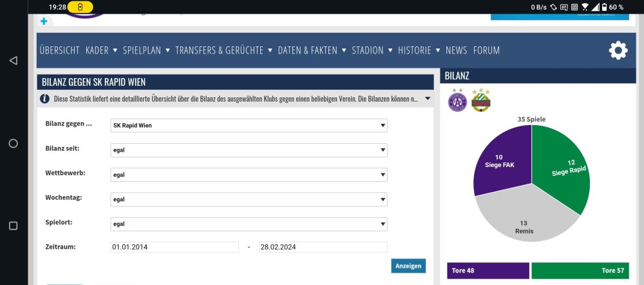Tap the screen rotation status icon

click(x=553, y=7)
